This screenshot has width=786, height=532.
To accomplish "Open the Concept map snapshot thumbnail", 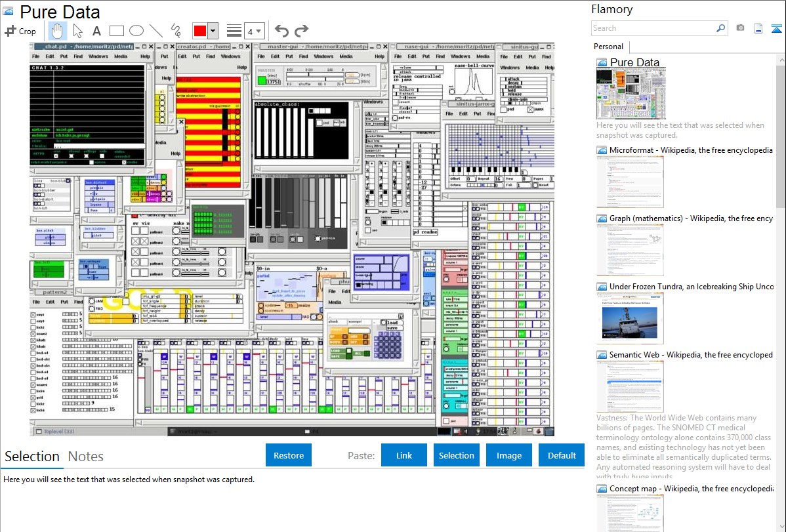I will coord(630,514).
